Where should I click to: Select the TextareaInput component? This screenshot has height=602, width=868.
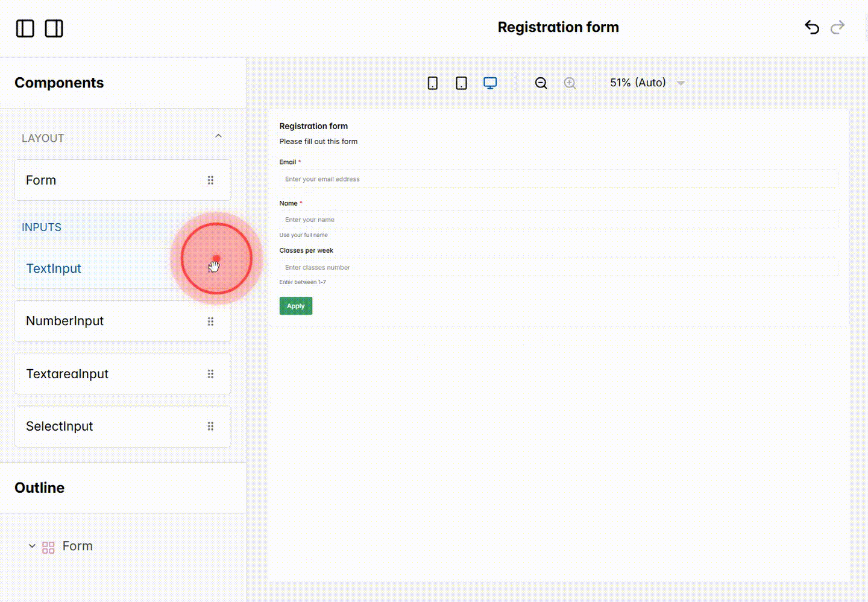tap(68, 374)
